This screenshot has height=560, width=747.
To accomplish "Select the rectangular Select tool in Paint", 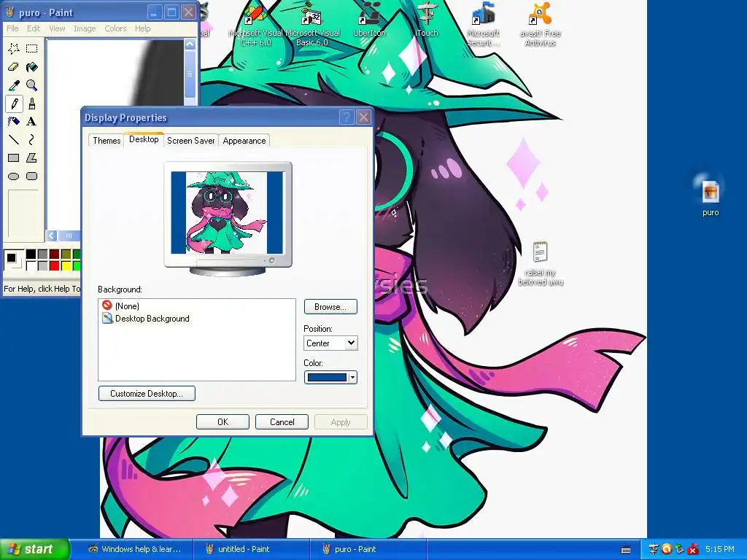I will [x=31, y=49].
